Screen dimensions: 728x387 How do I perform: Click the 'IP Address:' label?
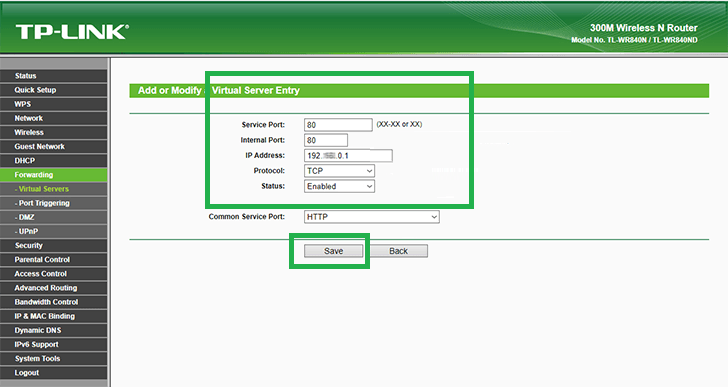click(265, 155)
